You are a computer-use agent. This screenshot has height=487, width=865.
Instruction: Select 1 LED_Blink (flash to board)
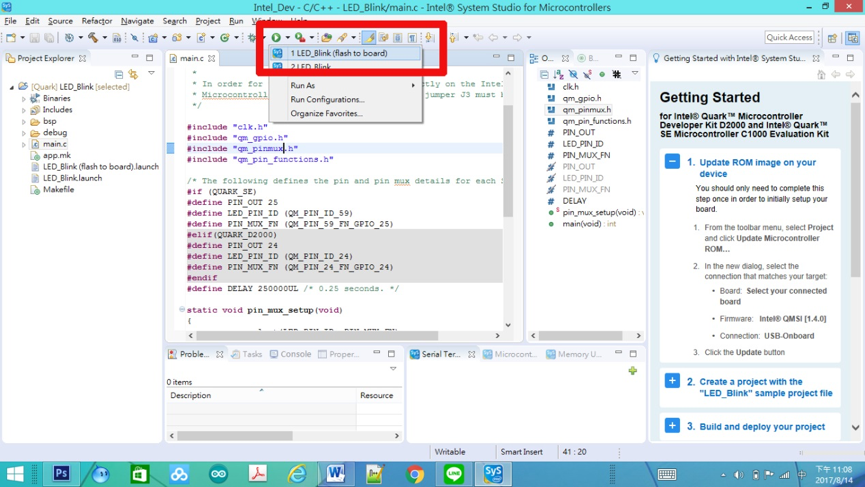tap(345, 53)
